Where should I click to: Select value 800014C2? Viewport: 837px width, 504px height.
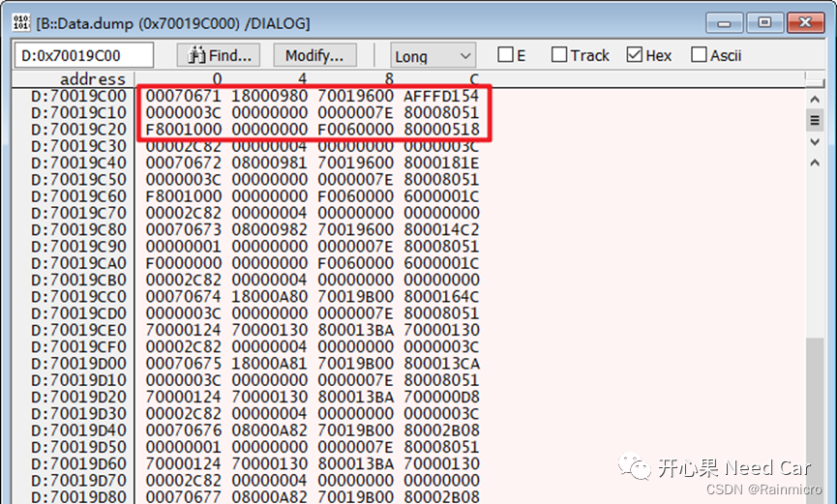click(x=441, y=229)
